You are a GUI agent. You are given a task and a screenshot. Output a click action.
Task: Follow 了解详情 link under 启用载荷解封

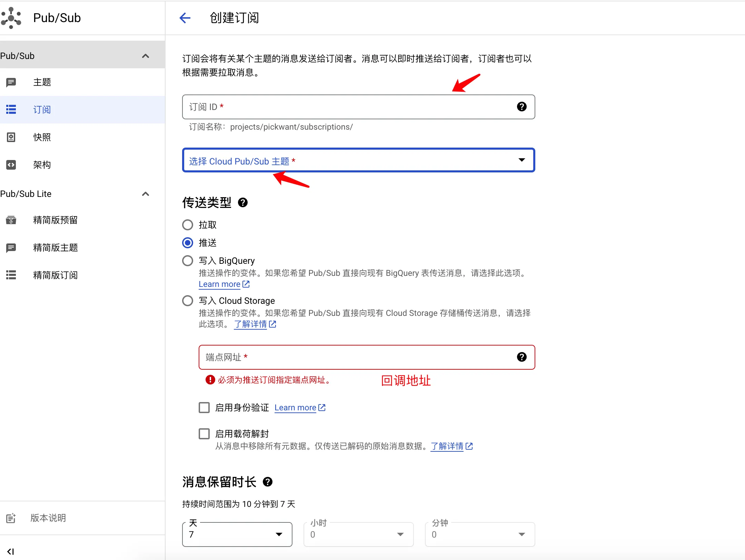point(447,446)
